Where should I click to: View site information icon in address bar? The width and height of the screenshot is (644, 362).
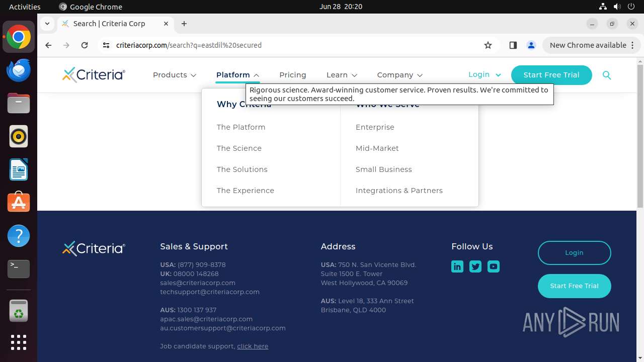pyautogui.click(x=106, y=45)
